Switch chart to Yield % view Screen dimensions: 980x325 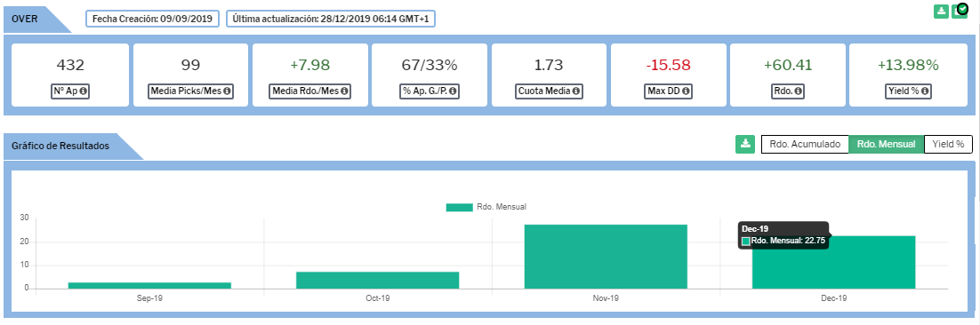pyautogui.click(x=948, y=144)
